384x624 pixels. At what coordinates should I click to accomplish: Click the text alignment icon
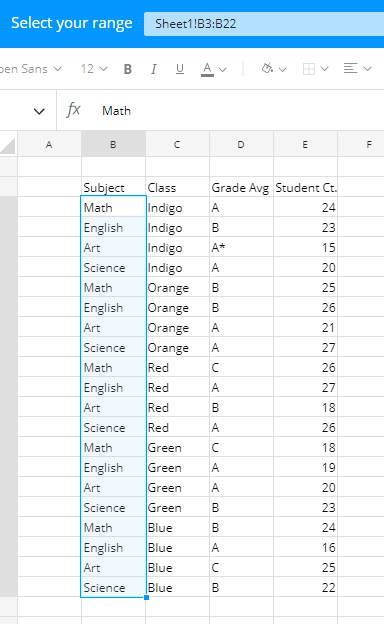pos(350,68)
